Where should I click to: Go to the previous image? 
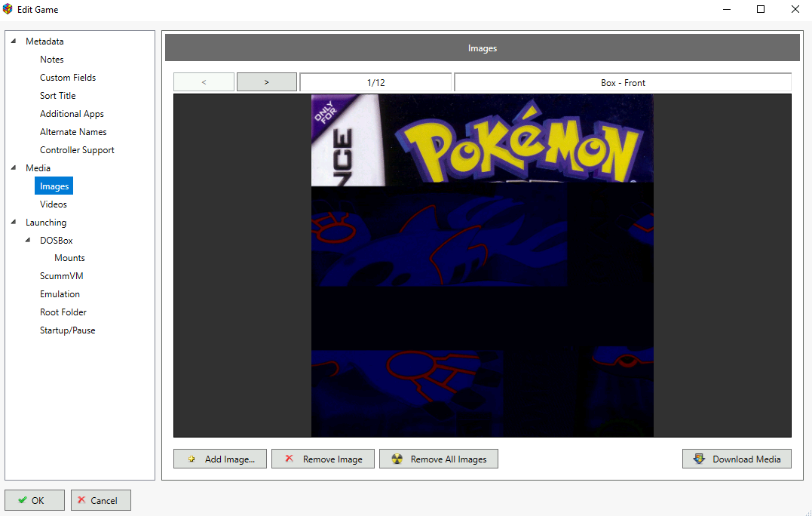coord(204,82)
